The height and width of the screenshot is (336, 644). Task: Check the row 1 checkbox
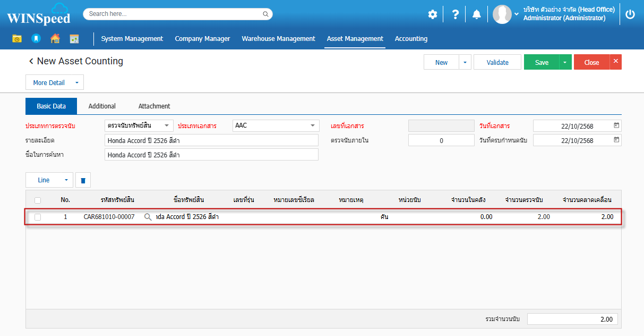tap(38, 217)
